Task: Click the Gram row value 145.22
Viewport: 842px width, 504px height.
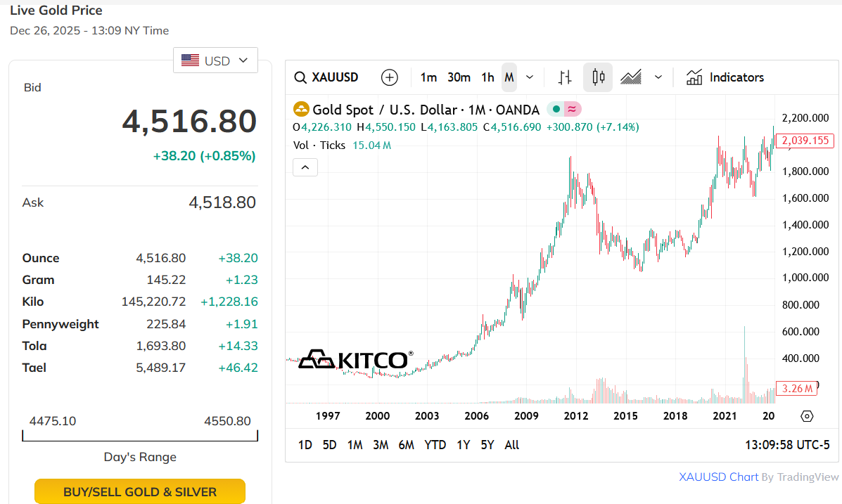Action: coord(166,280)
